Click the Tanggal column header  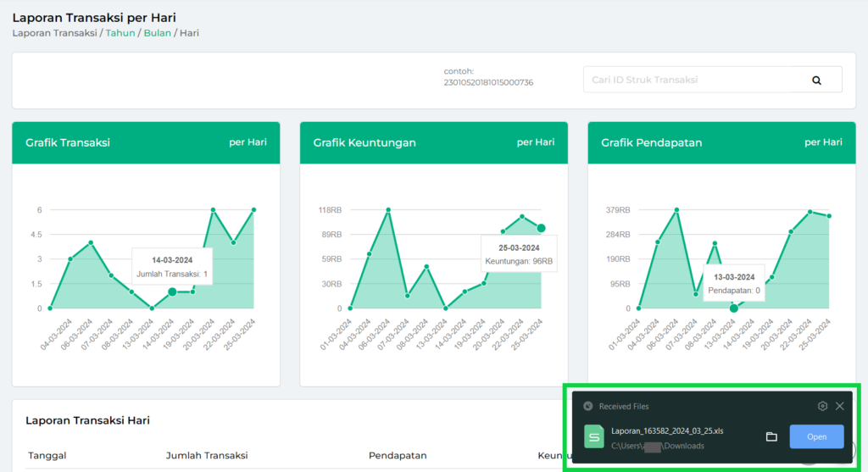click(x=47, y=456)
